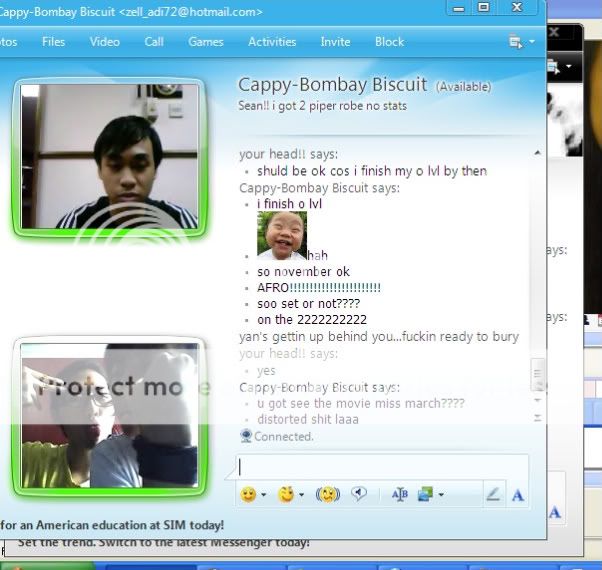Click the message 'so november ok'
This screenshot has height=570, width=602.
303,272
